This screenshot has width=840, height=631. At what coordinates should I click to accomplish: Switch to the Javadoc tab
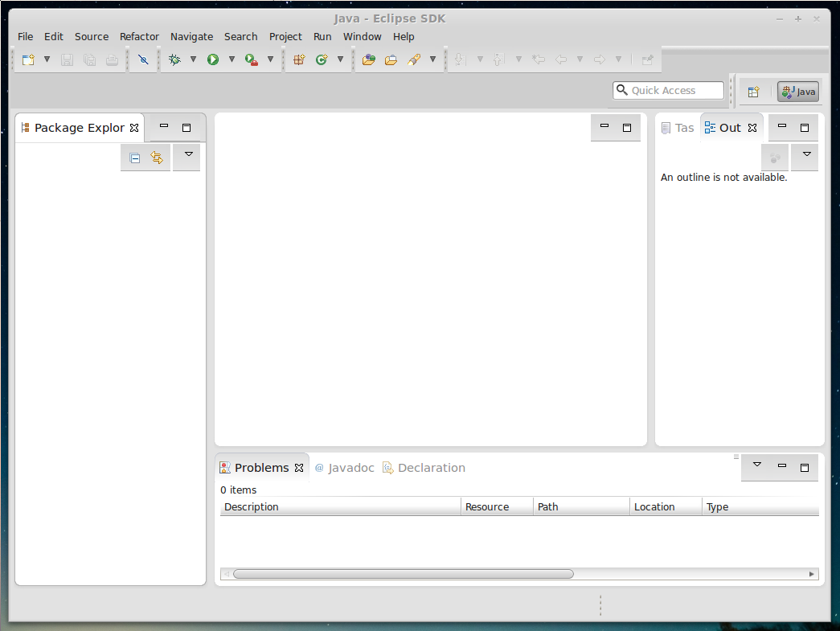coord(345,468)
